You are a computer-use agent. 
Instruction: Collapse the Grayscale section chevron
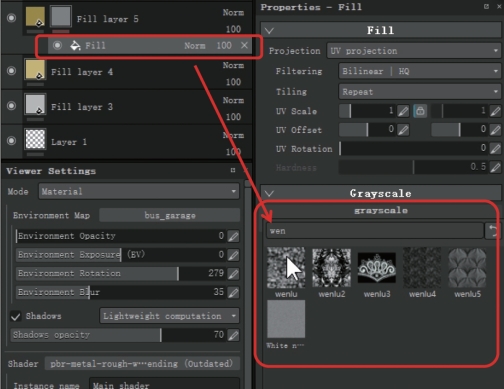pos(269,193)
